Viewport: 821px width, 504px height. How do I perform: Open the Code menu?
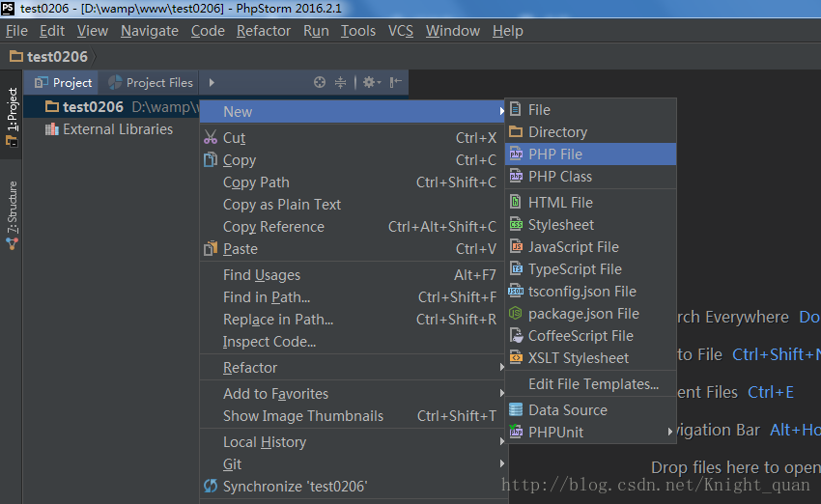click(x=208, y=31)
